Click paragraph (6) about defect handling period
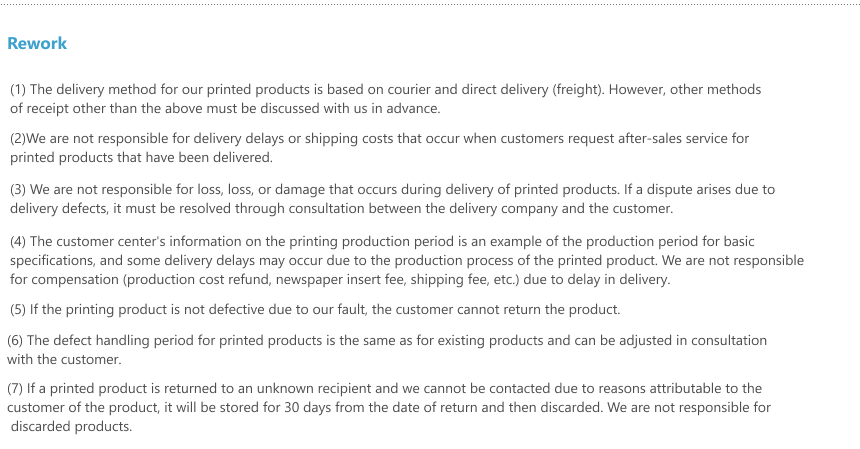The height and width of the screenshot is (449, 860). point(387,350)
